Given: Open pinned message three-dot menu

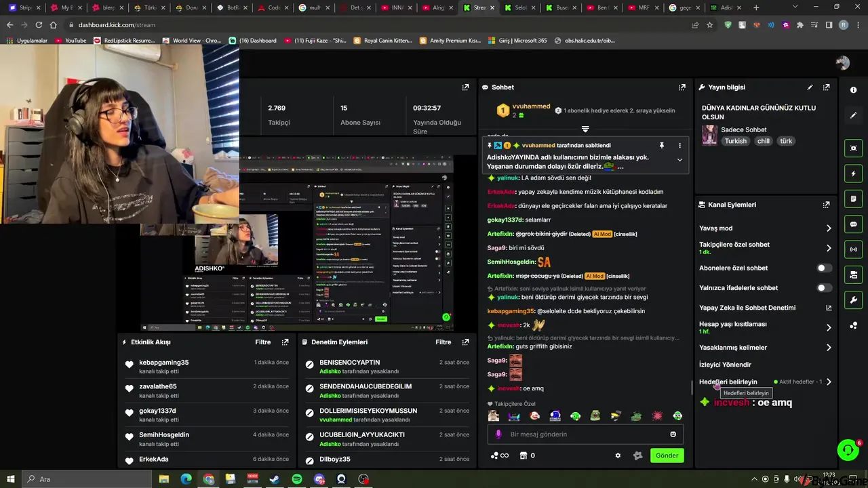Looking at the screenshot, I should point(679,145).
